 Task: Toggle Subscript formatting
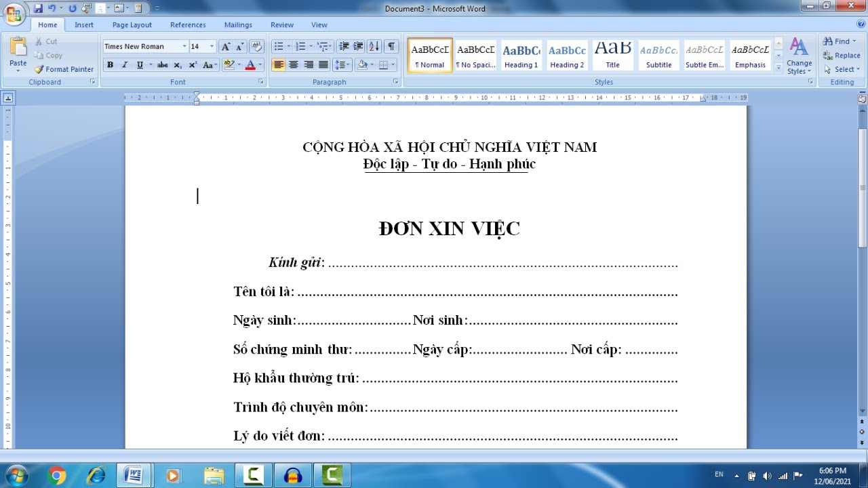[x=178, y=65]
